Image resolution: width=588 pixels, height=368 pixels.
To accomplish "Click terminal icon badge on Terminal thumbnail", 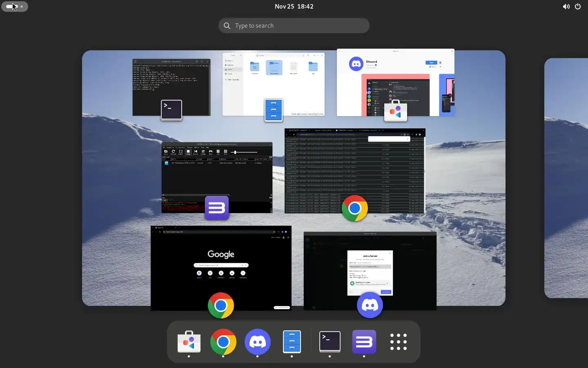I will click(171, 110).
